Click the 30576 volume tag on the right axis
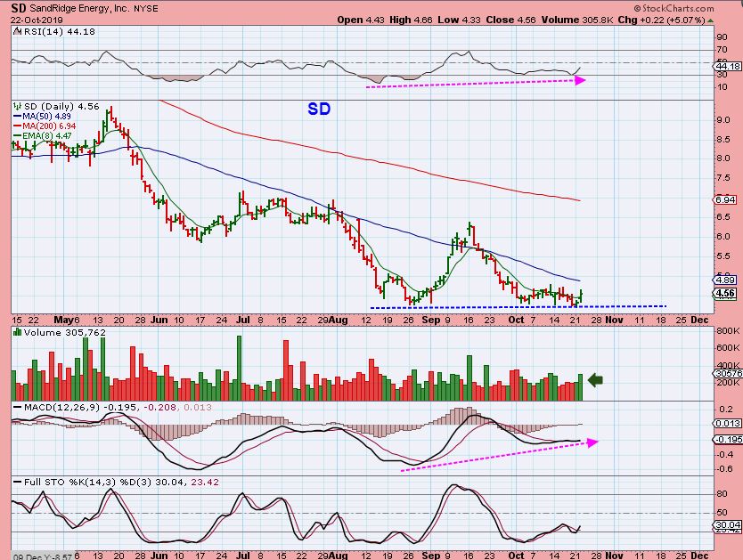Image resolution: width=743 pixels, height=560 pixels. tap(729, 374)
